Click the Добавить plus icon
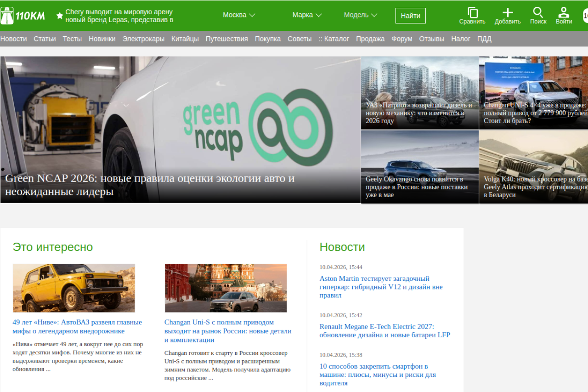The image size is (588, 392). coord(508,13)
